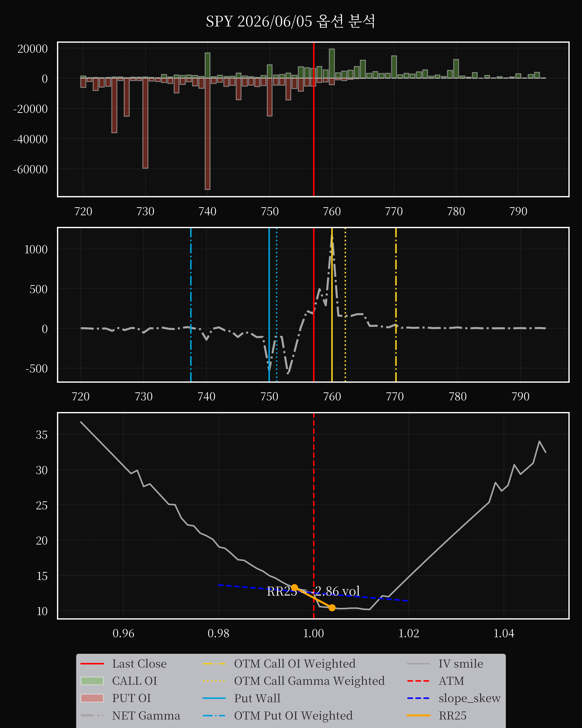Click the '1.00' x-axis label in IV chart
This screenshot has height=728, width=582.
pos(314,633)
